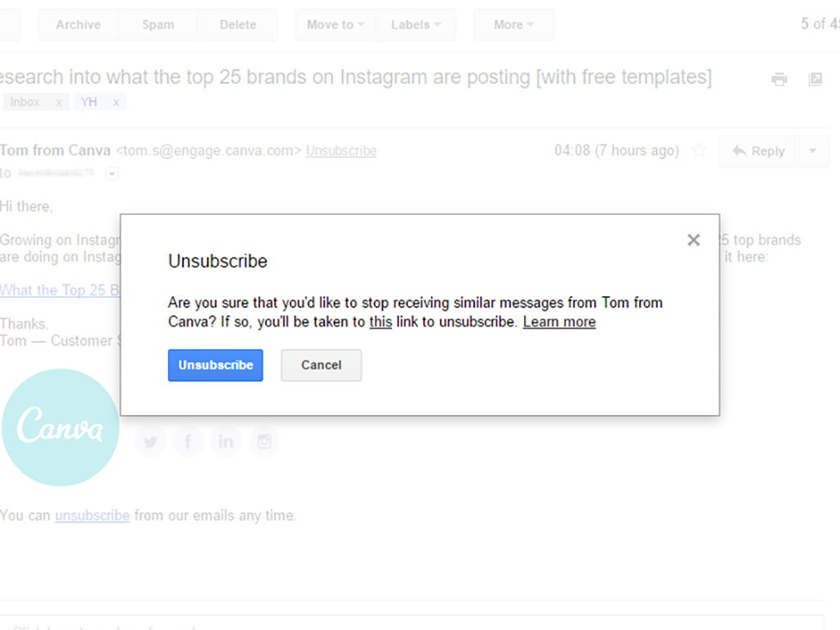Open the Labels dropdown
The width and height of the screenshot is (840, 630).
pos(416,25)
